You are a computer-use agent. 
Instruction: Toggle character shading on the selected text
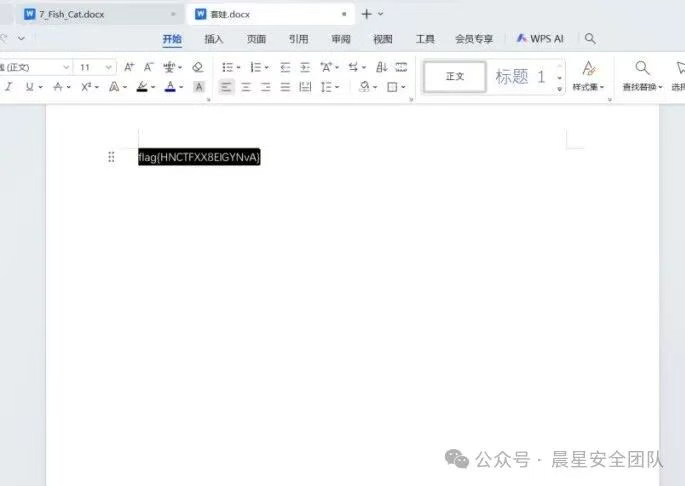click(x=198, y=87)
